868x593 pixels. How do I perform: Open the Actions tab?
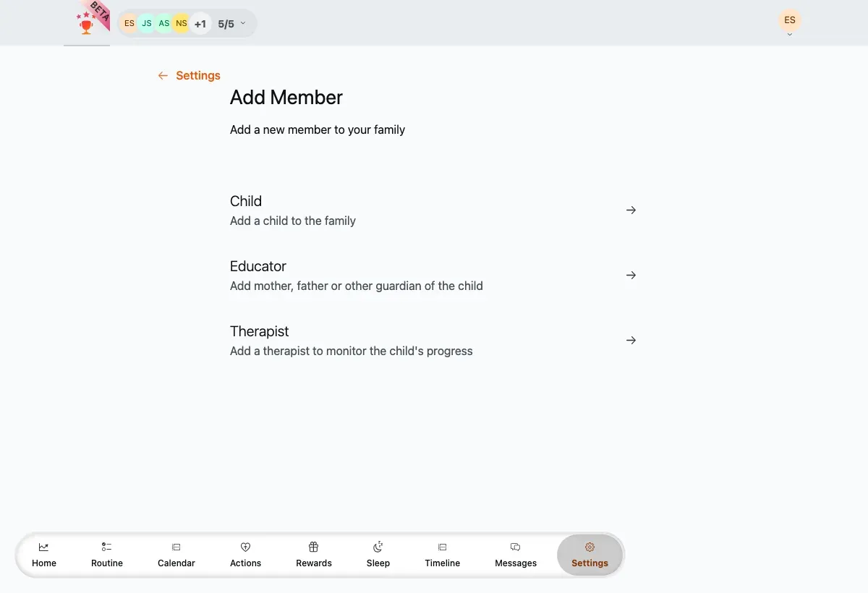pyautogui.click(x=245, y=555)
